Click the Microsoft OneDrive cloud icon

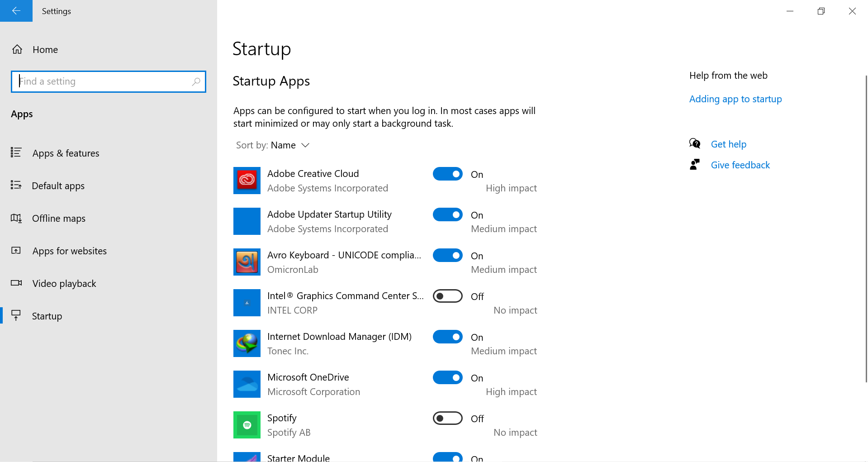click(x=247, y=384)
